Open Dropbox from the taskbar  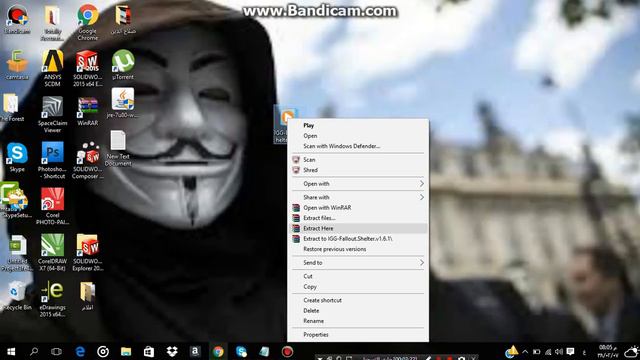click(172, 351)
